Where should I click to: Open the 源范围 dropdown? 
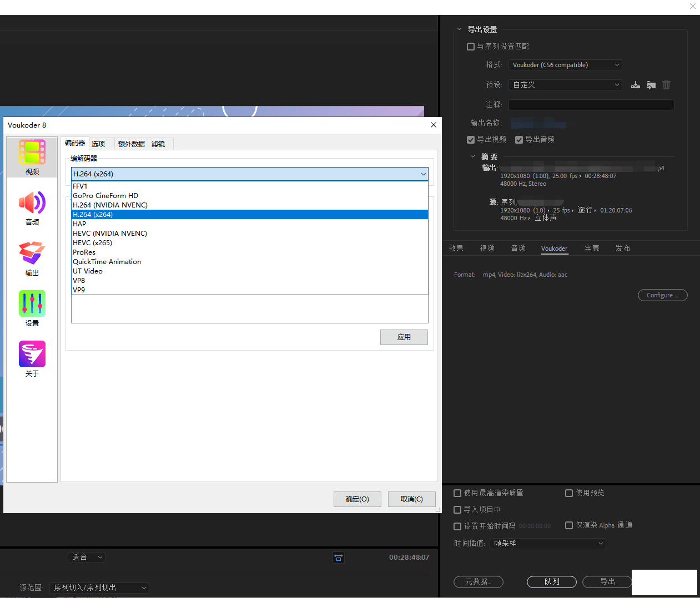click(99, 588)
